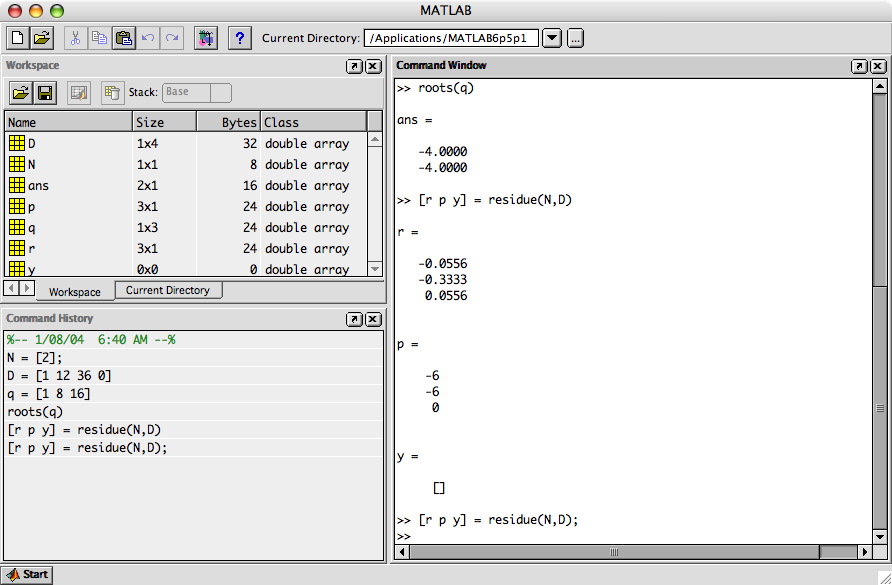Click the Paste clipboard icon

[124, 38]
